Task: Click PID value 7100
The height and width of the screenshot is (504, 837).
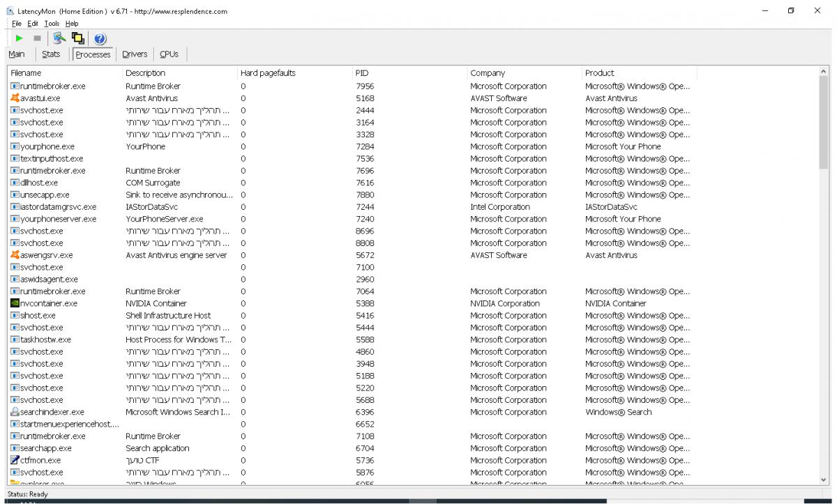Action: point(365,267)
